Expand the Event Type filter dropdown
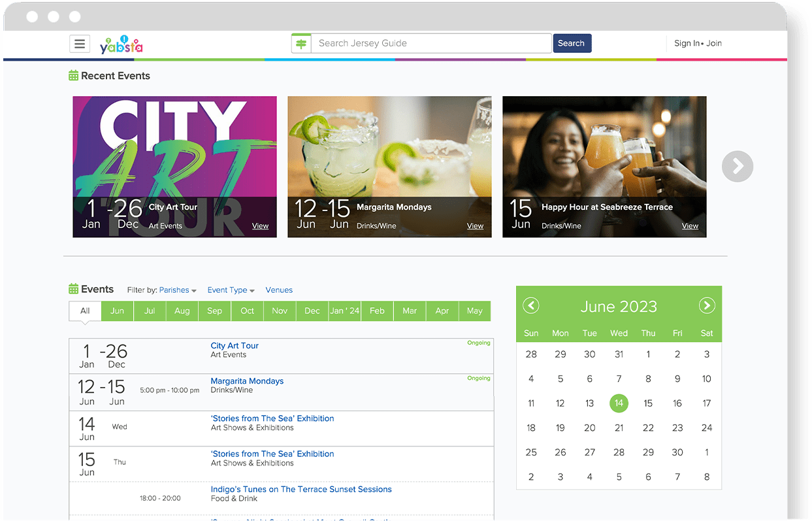 coord(230,290)
